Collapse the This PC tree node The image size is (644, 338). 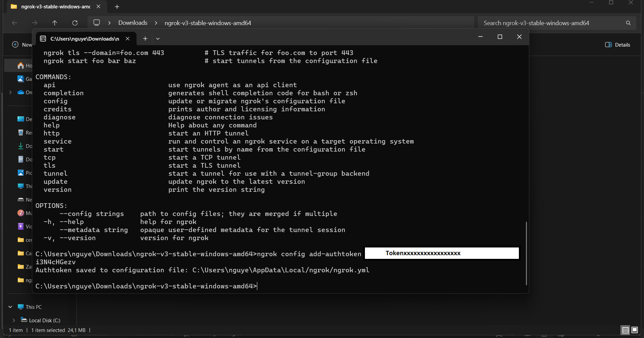coord(10,307)
